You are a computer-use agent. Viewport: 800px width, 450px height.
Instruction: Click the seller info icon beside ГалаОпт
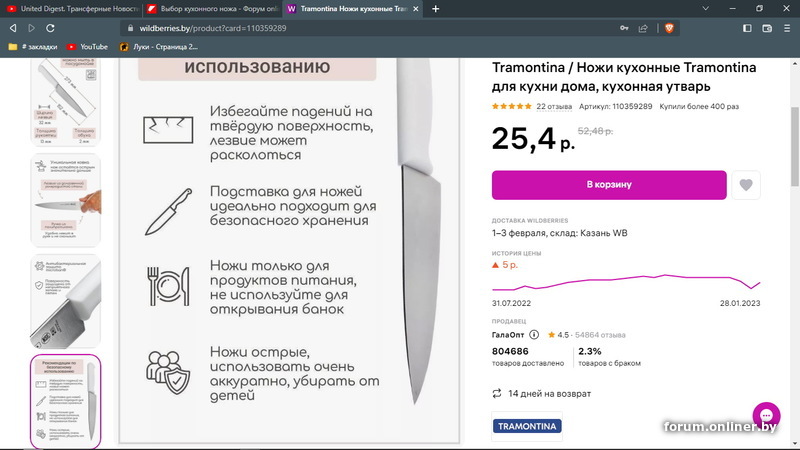pyautogui.click(x=534, y=335)
